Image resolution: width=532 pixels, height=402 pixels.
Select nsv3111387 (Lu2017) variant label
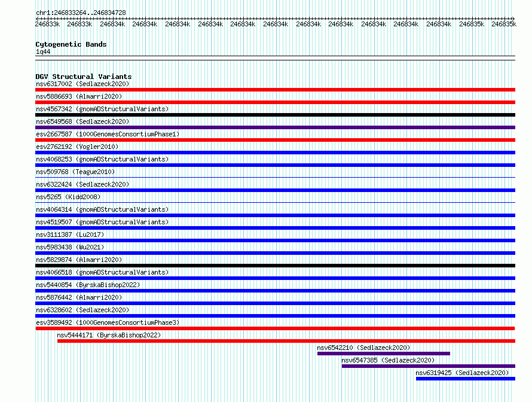(x=70, y=234)
